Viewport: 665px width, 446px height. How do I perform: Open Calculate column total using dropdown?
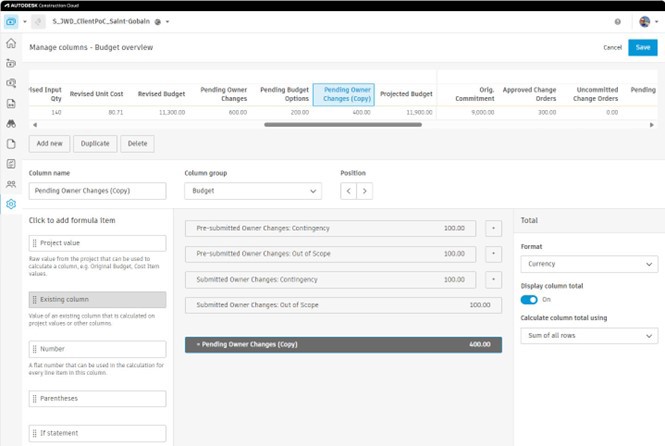click(589, 336)
